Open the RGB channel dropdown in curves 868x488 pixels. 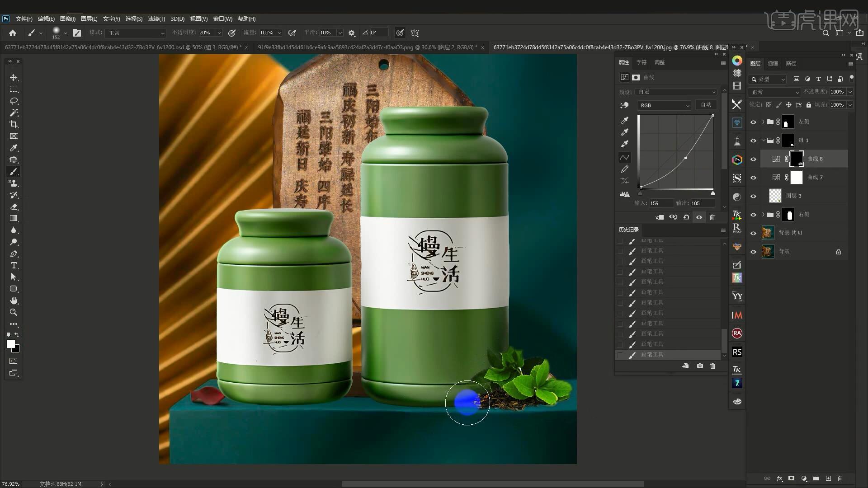click(x=664, y=105)
